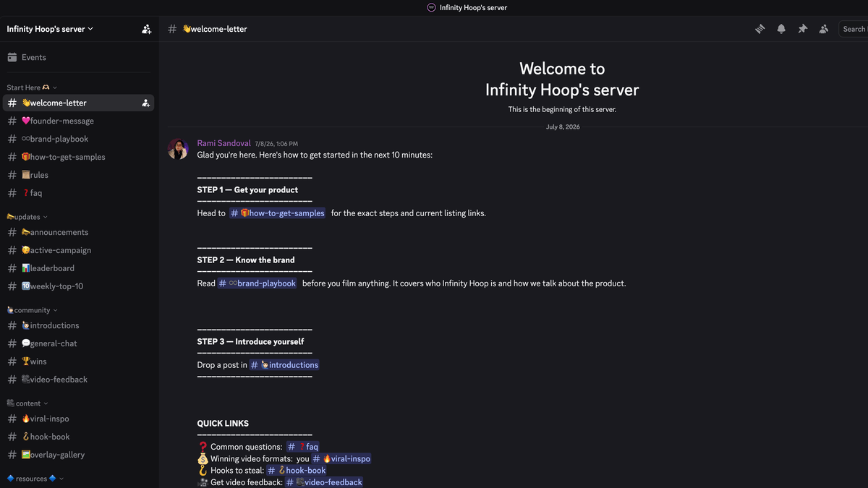868x488 pixels.
Task: Open the introductions channel in sidebar
Action: [78, 325]
